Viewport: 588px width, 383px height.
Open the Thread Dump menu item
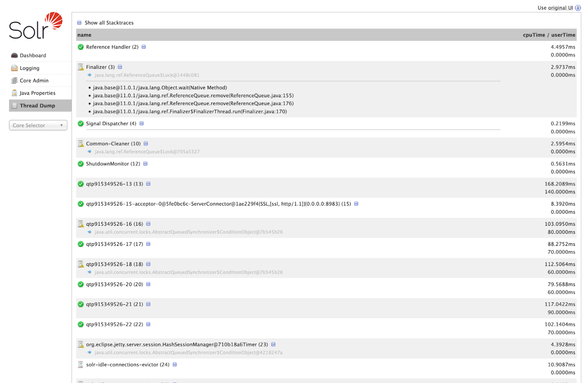37,106
